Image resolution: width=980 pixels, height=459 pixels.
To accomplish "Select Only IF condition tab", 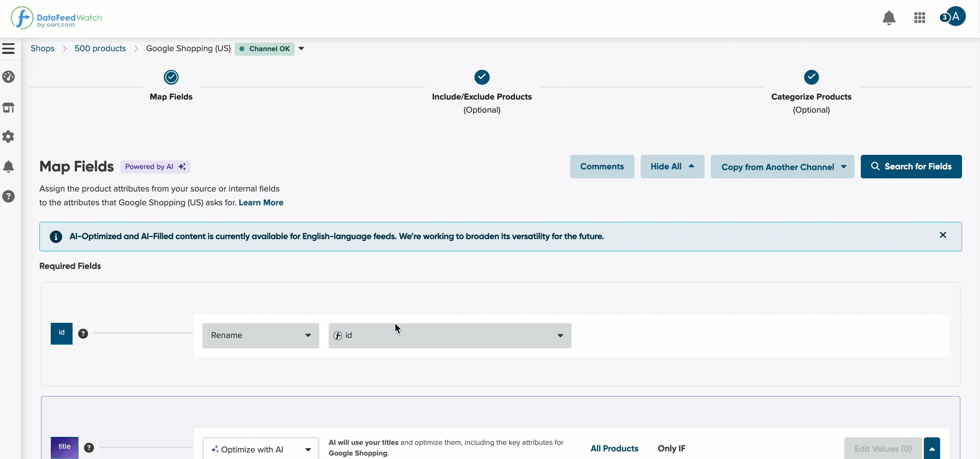I will pyautogui.click(x=671, y=448).
